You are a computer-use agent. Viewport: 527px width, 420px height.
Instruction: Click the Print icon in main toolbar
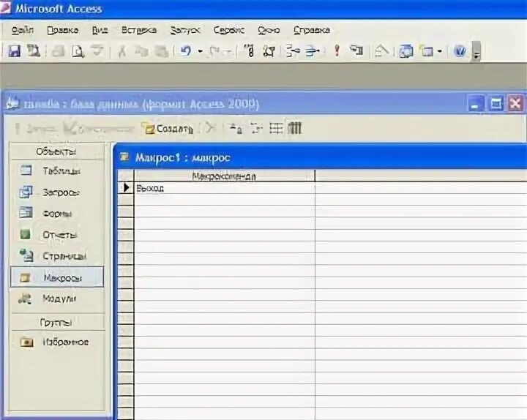[x=58, y=51]
